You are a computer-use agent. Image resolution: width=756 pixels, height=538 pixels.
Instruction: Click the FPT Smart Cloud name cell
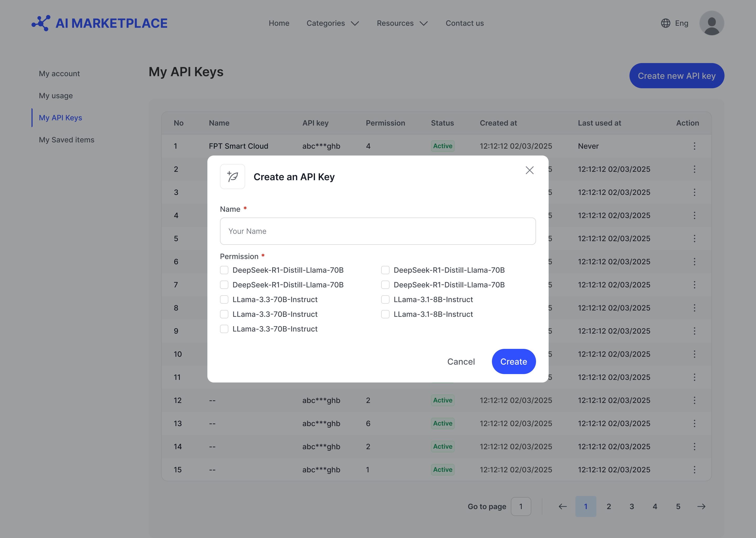pyautogui.click(x=238, y=146)
